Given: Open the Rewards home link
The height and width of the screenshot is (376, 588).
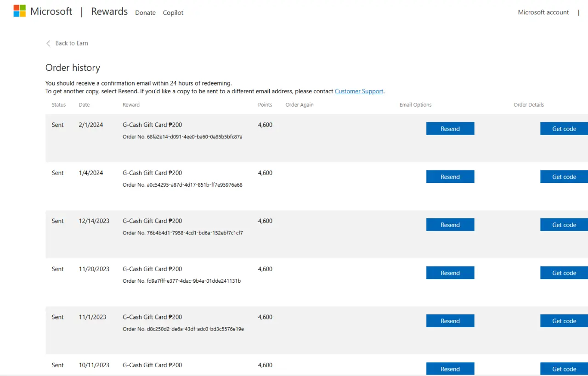Looking at the screenshot, I should pyautogui.click(x=109, y=11).
